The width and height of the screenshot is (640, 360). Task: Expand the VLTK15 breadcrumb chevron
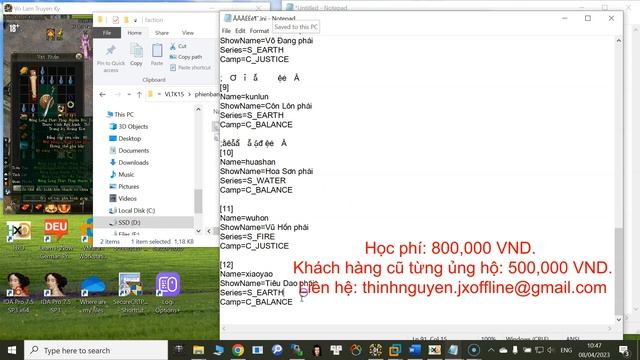189,94
